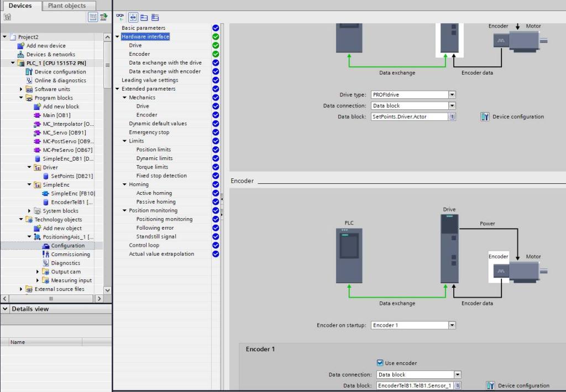Open the Drive type dropdown showing PROFIdrive
Viewport: 566px width, 392px height.
pos(452,94)
